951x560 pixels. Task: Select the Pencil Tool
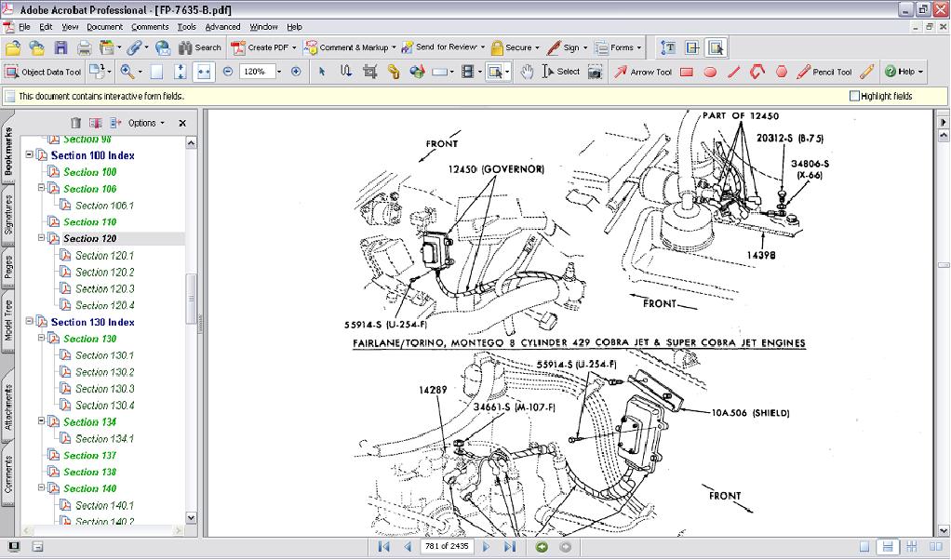tap(824, 72)
